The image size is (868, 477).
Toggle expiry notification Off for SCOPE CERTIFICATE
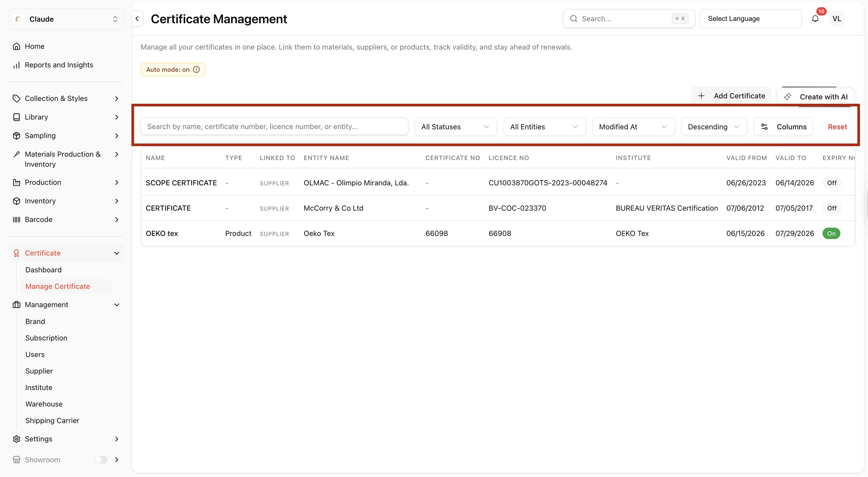pos(832,183)
